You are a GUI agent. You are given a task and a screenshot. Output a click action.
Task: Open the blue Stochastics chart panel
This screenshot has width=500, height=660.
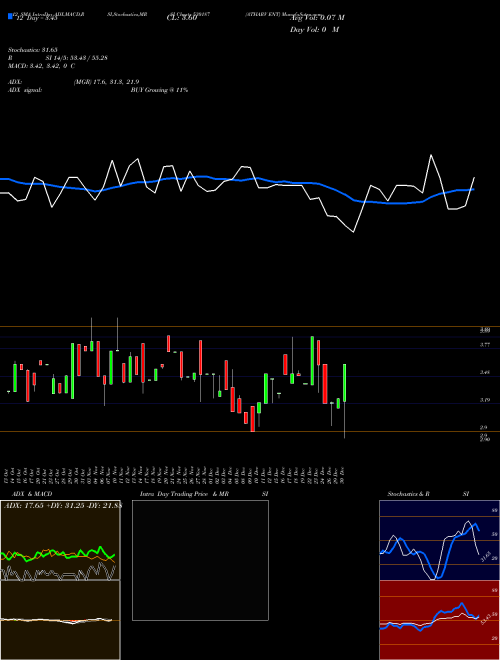[439, 540]
